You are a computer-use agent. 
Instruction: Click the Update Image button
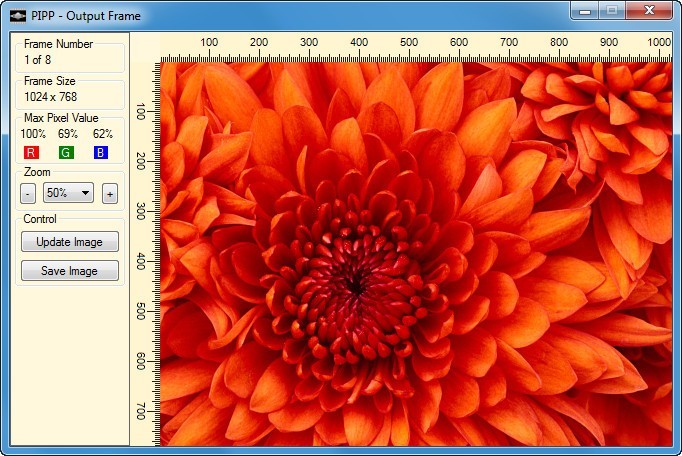pos(70,241)
